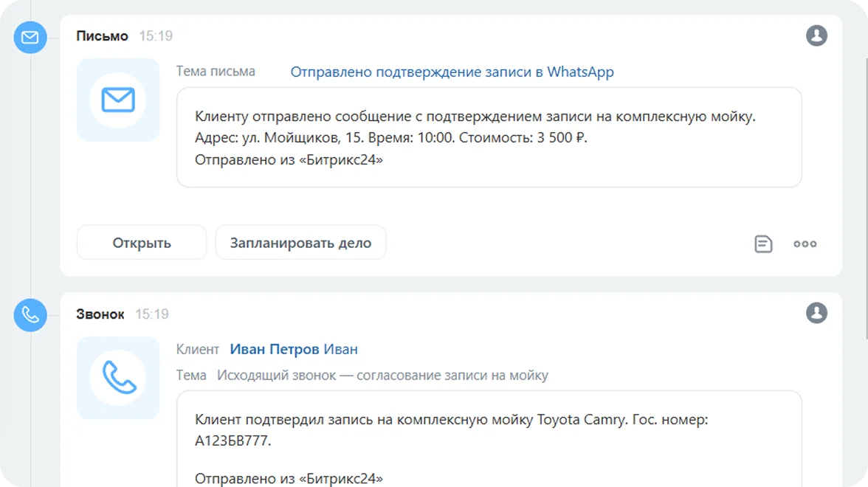Click Отправлено из «Битрикс24» in the Письмо card
Screen dimensions: 868x487
(289, 160)
